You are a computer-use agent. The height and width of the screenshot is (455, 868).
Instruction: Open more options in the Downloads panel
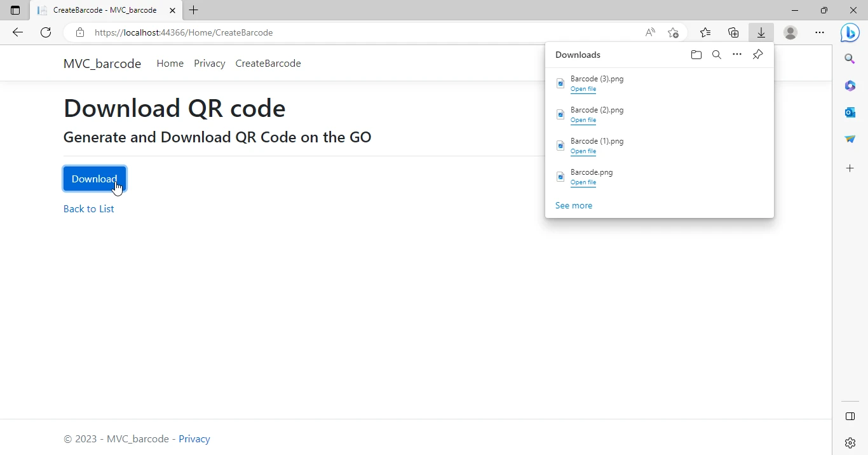tap(737, 55)
